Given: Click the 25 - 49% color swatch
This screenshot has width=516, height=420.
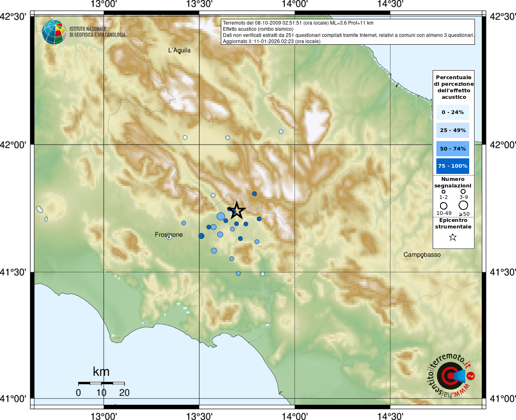Looking at the screenshot, I should [x=453, y=130].
